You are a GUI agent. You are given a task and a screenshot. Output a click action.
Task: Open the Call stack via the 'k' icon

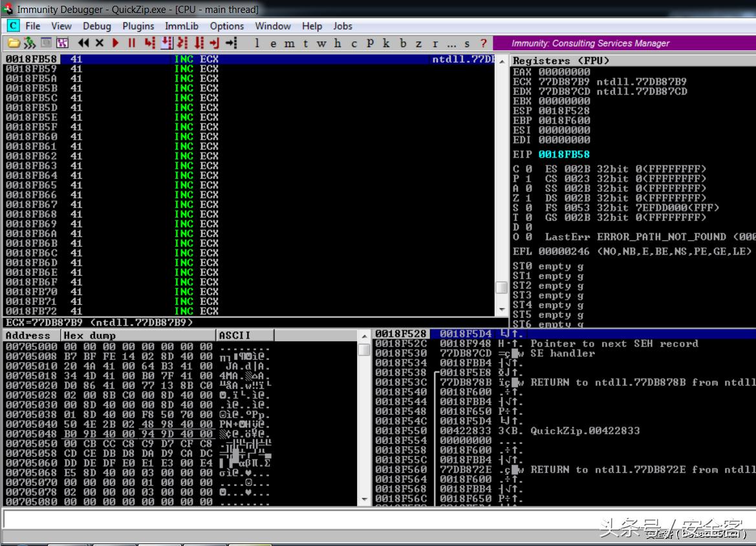(x=386, y=43)
